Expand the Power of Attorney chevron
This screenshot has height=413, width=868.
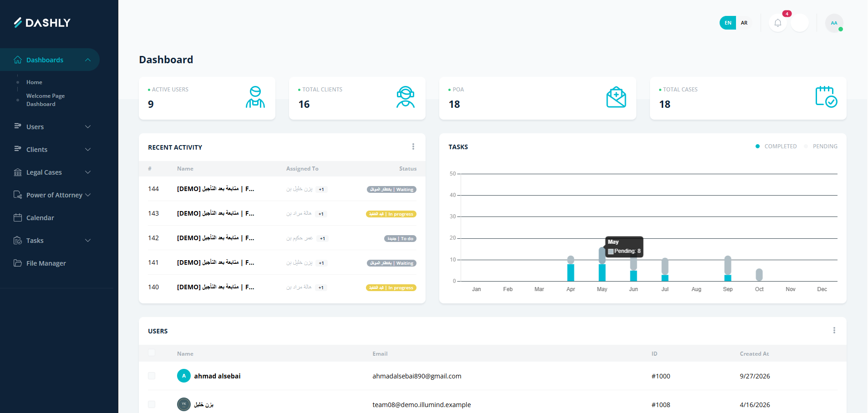click(88, 195)
